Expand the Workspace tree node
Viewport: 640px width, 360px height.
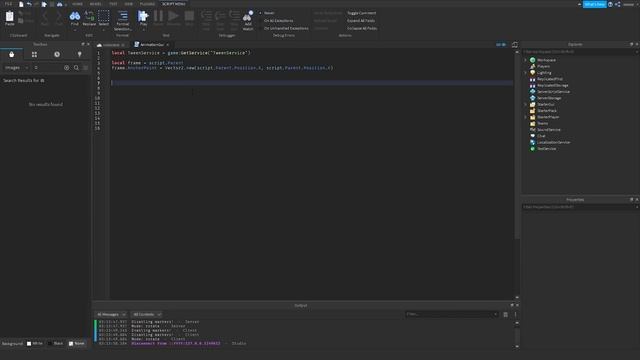point(526,60)
